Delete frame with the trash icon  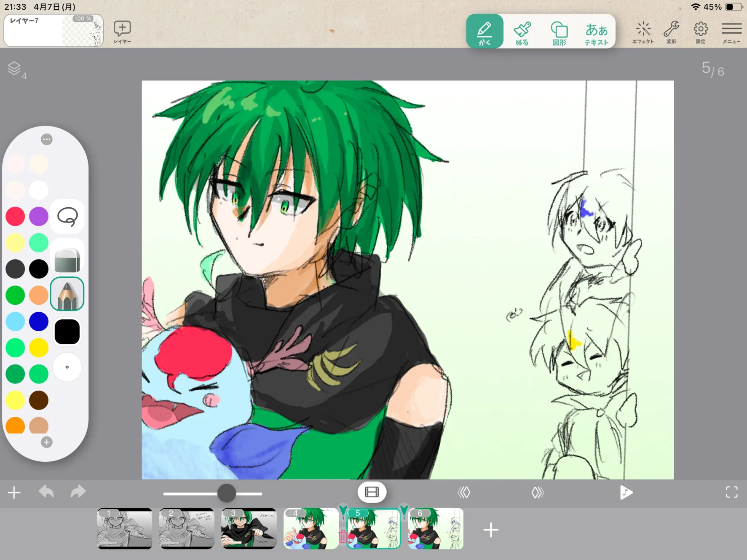[x=343, y=536]
